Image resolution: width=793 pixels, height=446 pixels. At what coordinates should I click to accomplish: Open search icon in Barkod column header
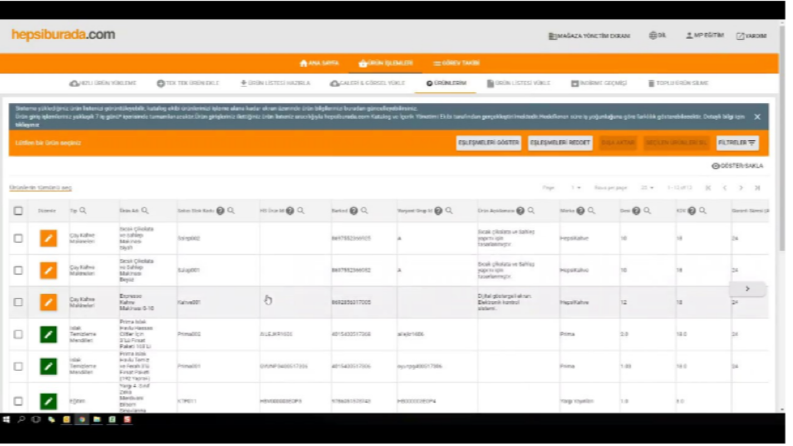coord(365,211)
